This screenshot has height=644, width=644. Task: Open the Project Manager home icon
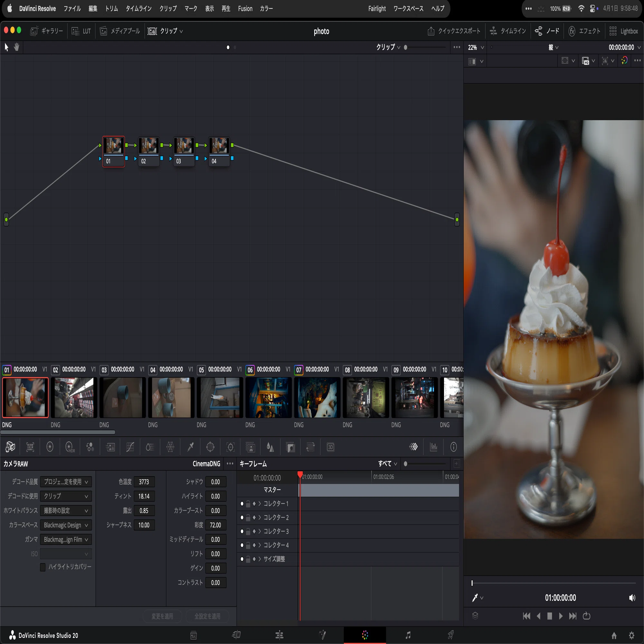(614, 635)
